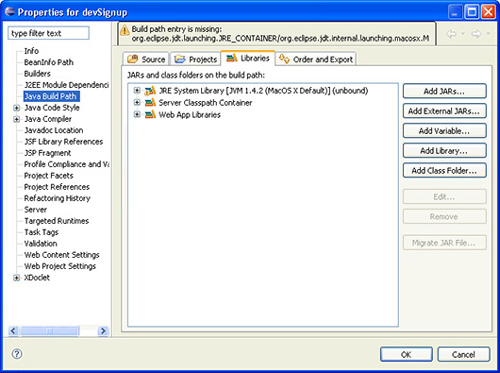Select XDoclet in the tree

[37, 278]
